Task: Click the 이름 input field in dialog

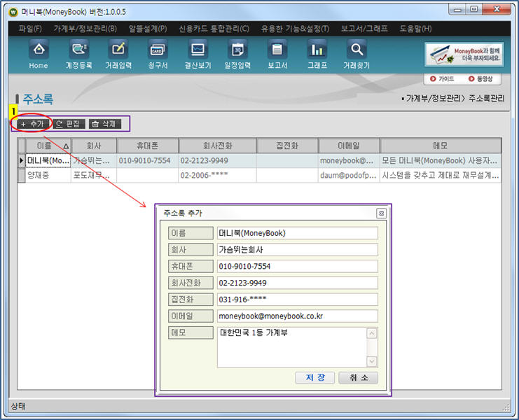Action: [x=297, y=233]
